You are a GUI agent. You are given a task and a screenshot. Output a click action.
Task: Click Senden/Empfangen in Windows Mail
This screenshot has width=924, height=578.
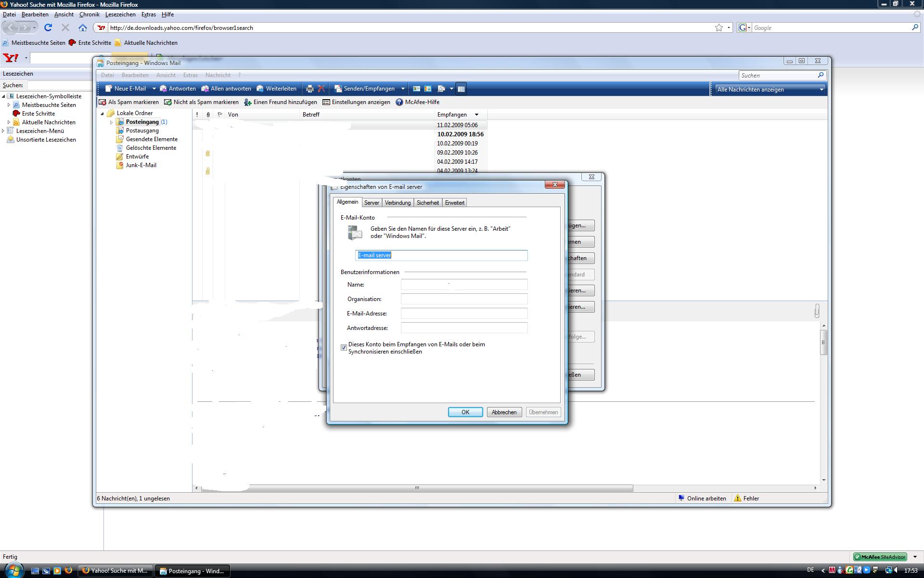click(x=364, y=89)
